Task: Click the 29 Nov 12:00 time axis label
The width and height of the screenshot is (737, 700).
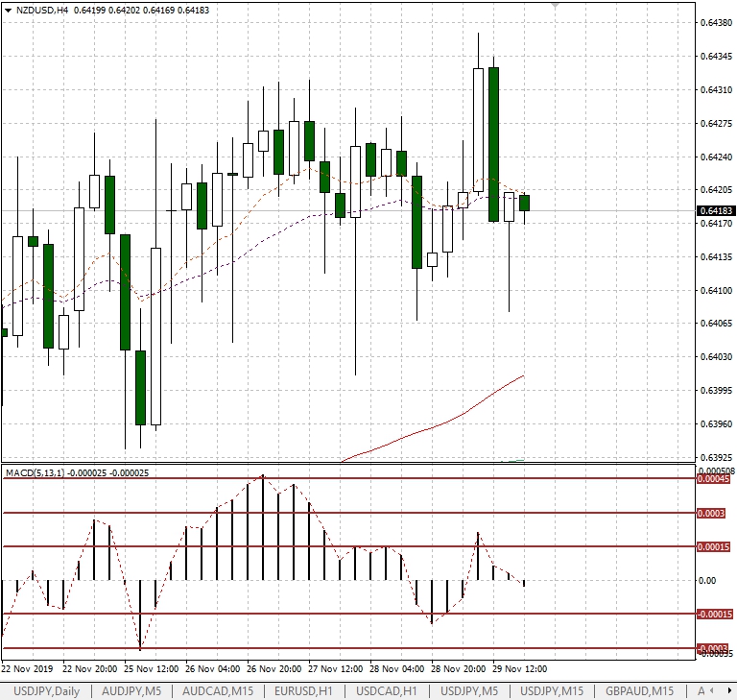Action: [x=520, y=668]
